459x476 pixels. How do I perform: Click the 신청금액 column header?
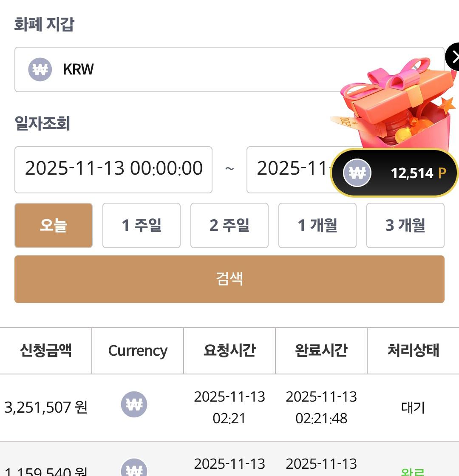45,351
